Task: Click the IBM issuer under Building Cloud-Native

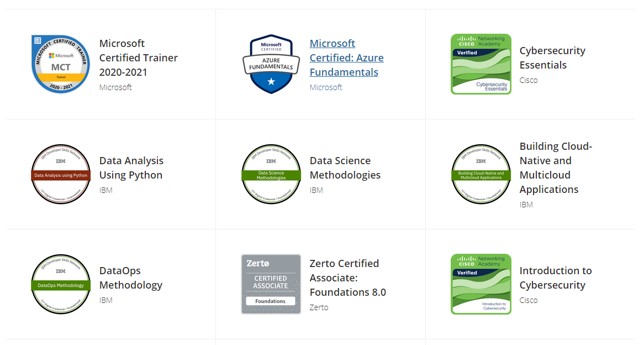Action: pos(526,205)
